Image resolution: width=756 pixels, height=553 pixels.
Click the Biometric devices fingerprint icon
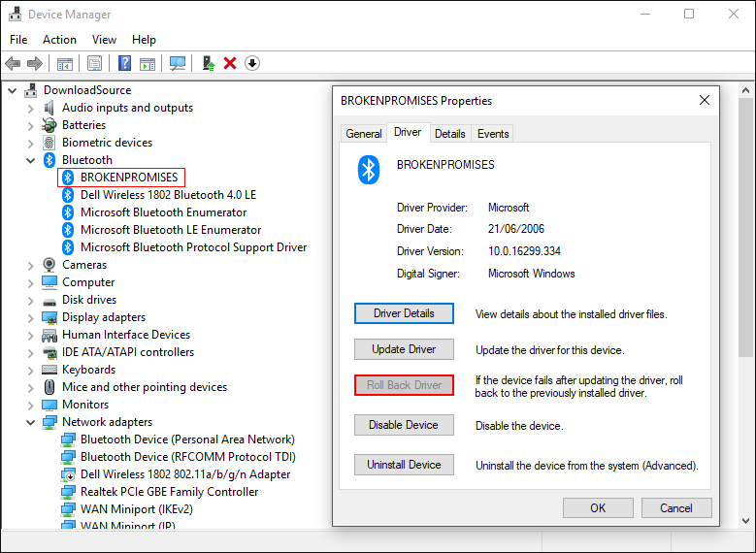click(x=49, y=143)
